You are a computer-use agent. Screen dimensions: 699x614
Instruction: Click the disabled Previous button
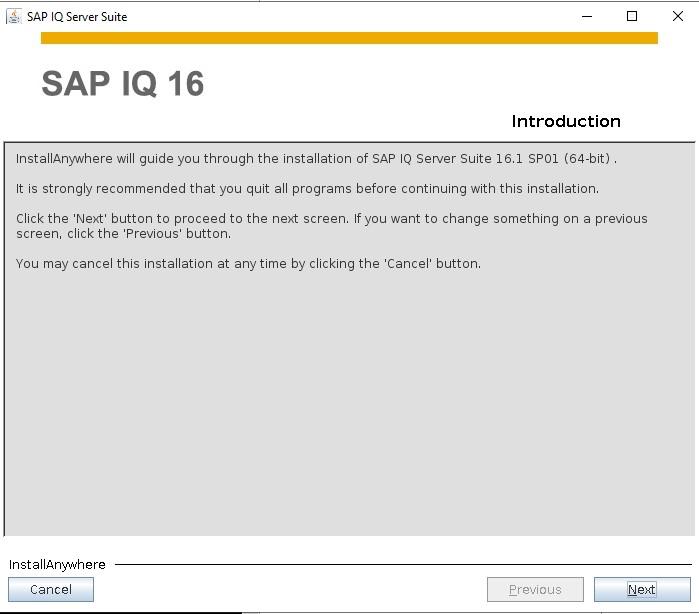(x=535, y=589)
